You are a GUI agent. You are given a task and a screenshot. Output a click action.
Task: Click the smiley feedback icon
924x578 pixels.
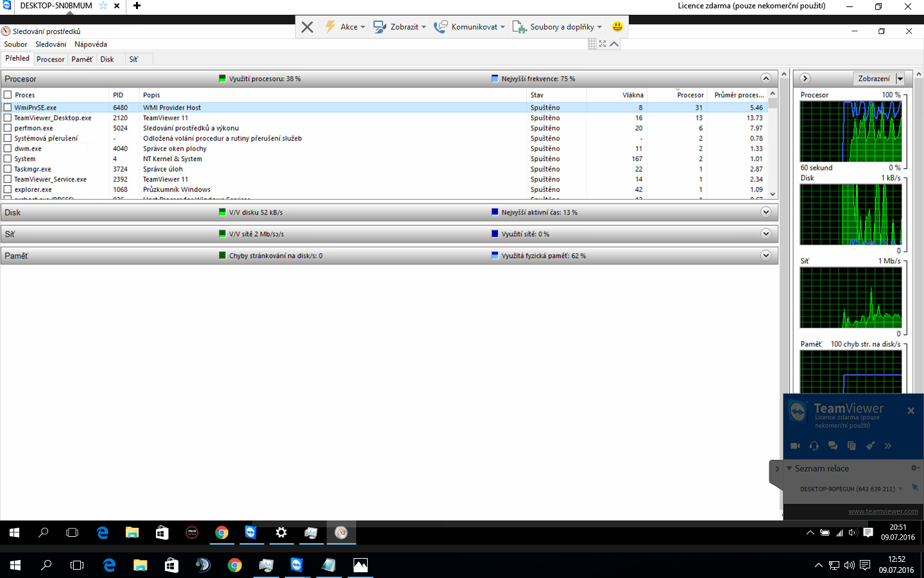coord(617,27)
